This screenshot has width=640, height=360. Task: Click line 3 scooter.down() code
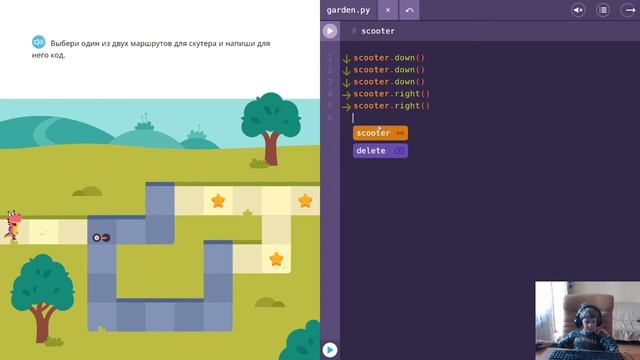tap(389, 82)
